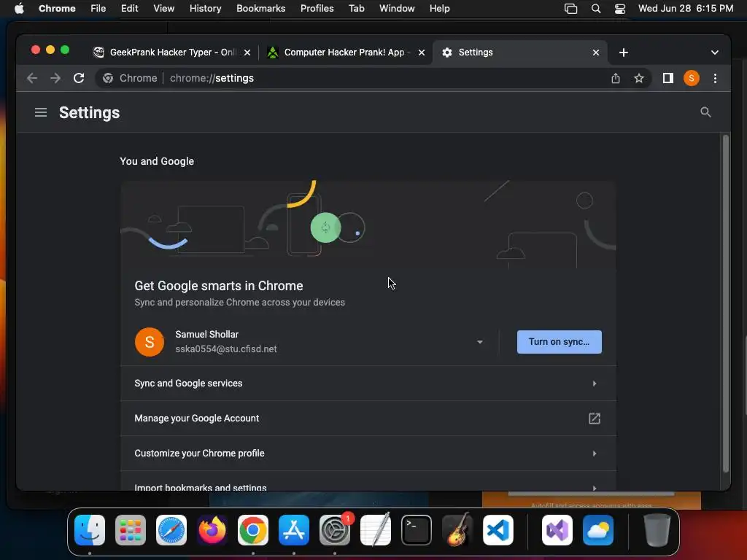Open the Bookmarks menu
The width and height of the screenshot is (747, 560).
coord(260,9)
